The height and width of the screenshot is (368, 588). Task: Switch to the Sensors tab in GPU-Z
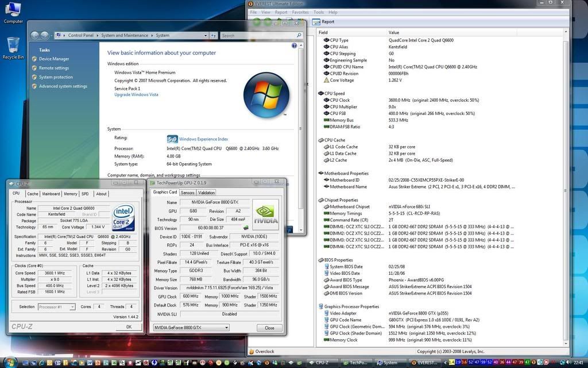187,193
